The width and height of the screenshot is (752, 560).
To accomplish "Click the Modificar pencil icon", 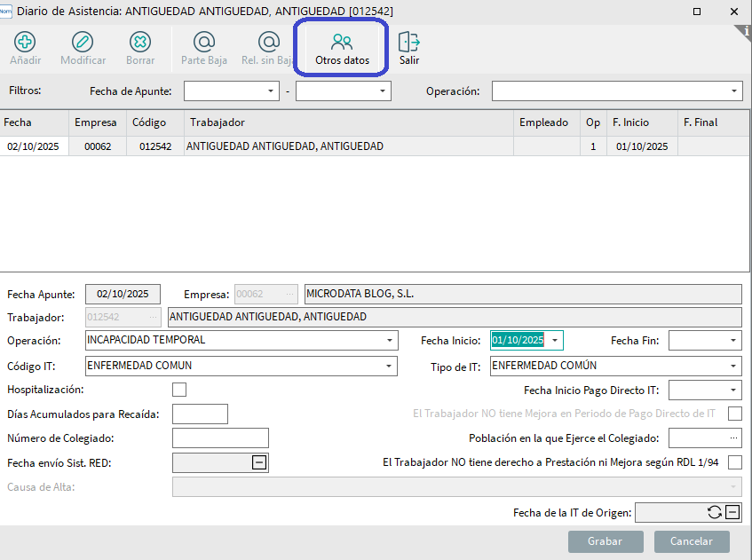I will pyautogui.click(x=83, y=42).
